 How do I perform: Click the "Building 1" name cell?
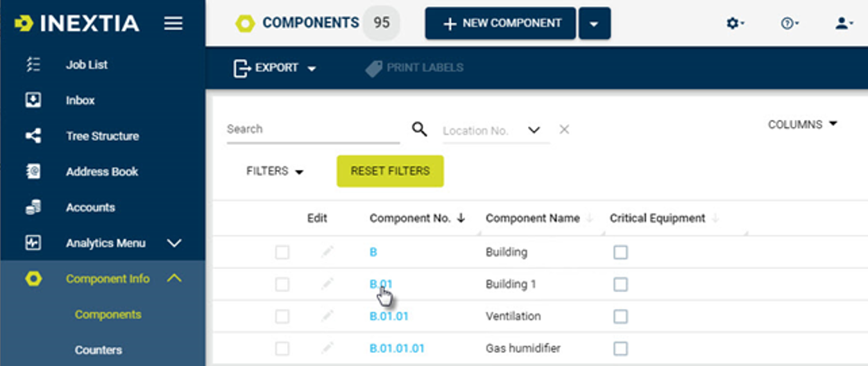[511, 284]
